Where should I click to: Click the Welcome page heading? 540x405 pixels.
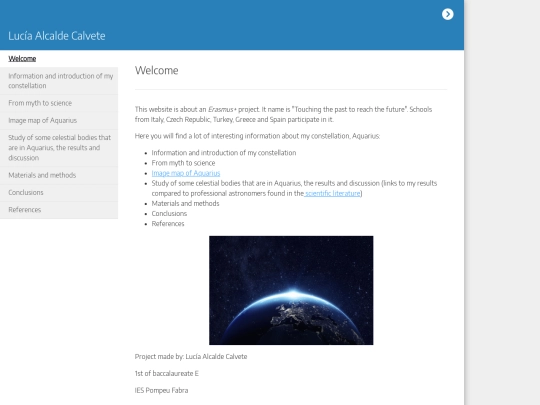[x=157, y=71]
